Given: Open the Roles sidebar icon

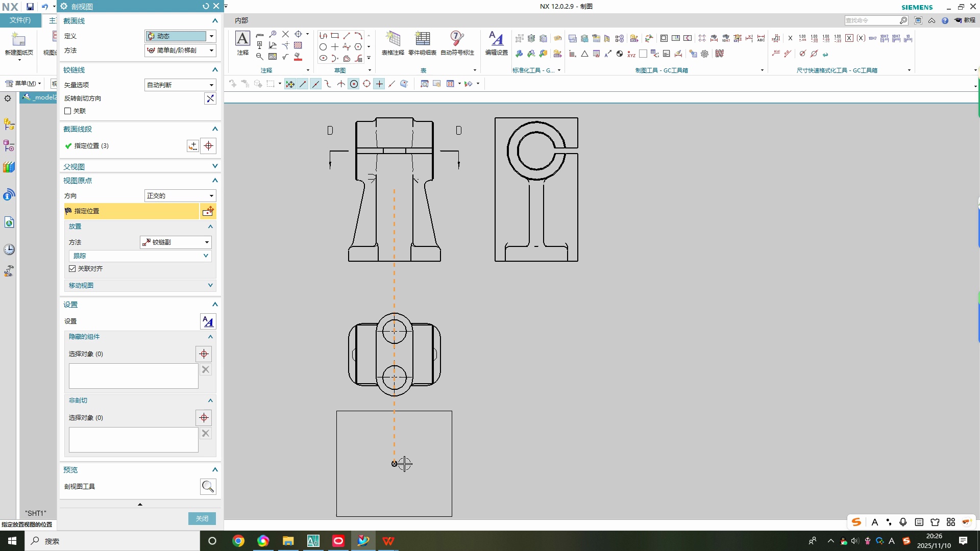Looking at the screenshot, I should [9, 271].
